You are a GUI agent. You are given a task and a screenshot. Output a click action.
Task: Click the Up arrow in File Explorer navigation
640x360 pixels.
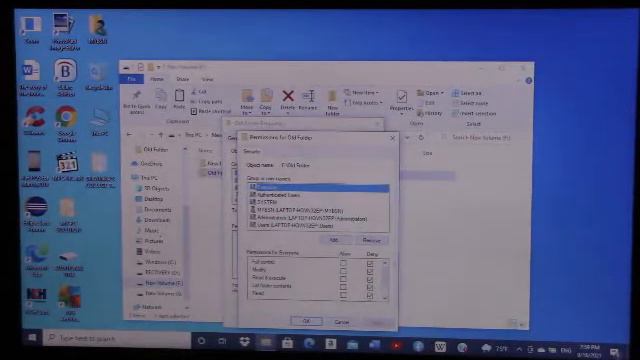coord(161,135)
